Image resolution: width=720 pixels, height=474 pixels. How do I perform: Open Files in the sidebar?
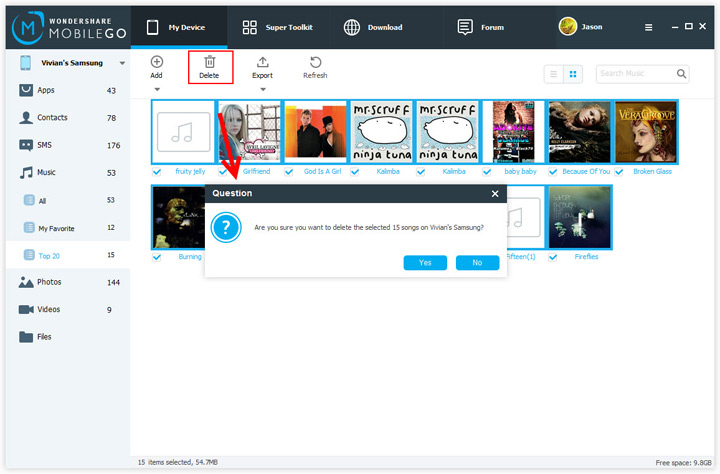coord(68,337)
